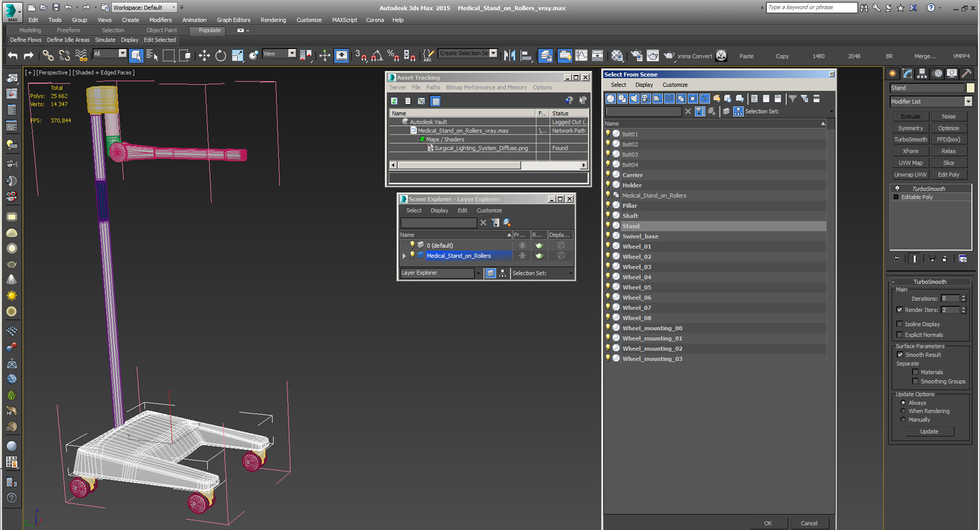
Task: Enable Separate by Materials checkbox
Action: coord(915,372)
